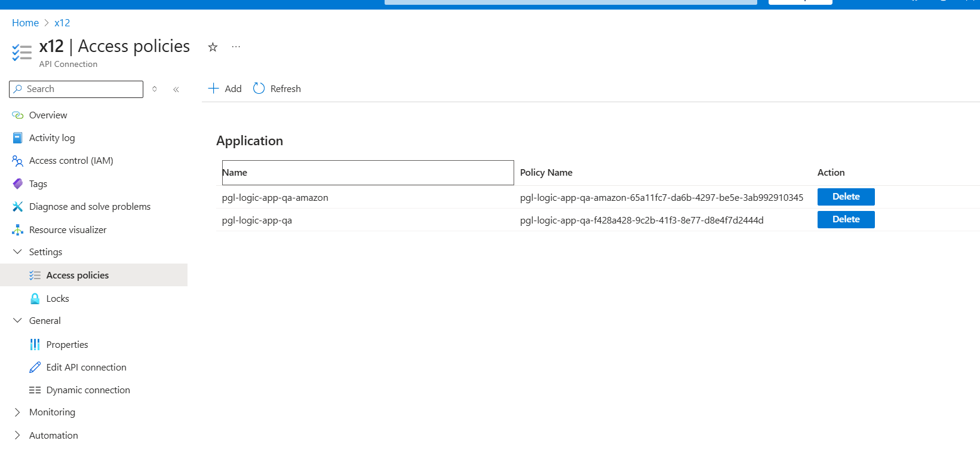Click Add button label

pyautogui.click(x=233, y=88)
